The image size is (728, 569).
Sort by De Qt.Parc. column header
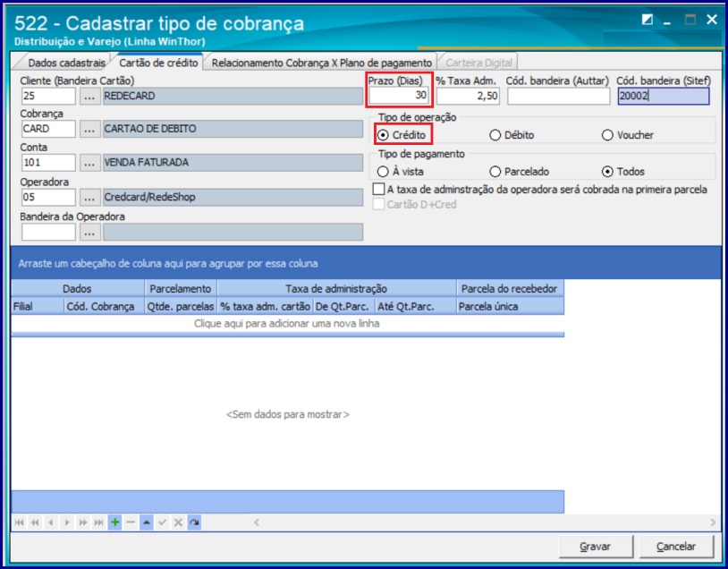[344, 307]
